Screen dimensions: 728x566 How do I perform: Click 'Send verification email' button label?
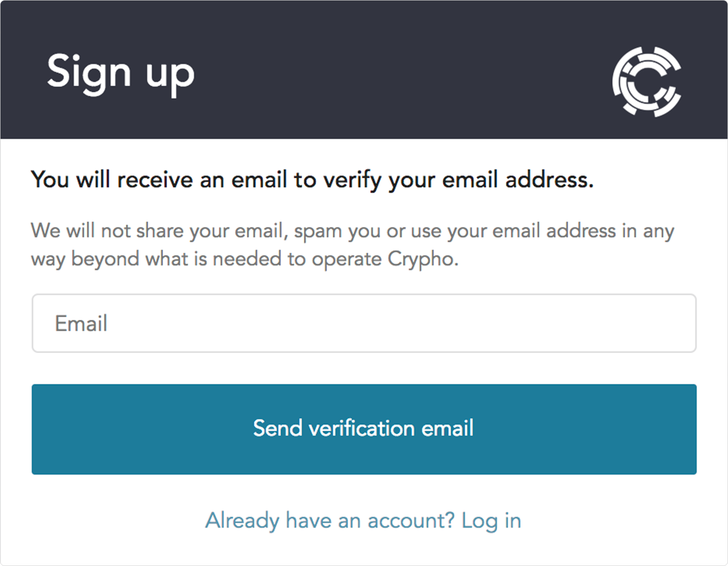coord(364,429)
